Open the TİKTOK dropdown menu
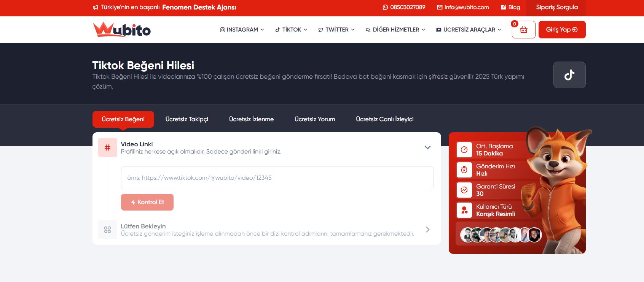This screenshot has width=644, height=282. pyautogui.click(x=291, y=30)
